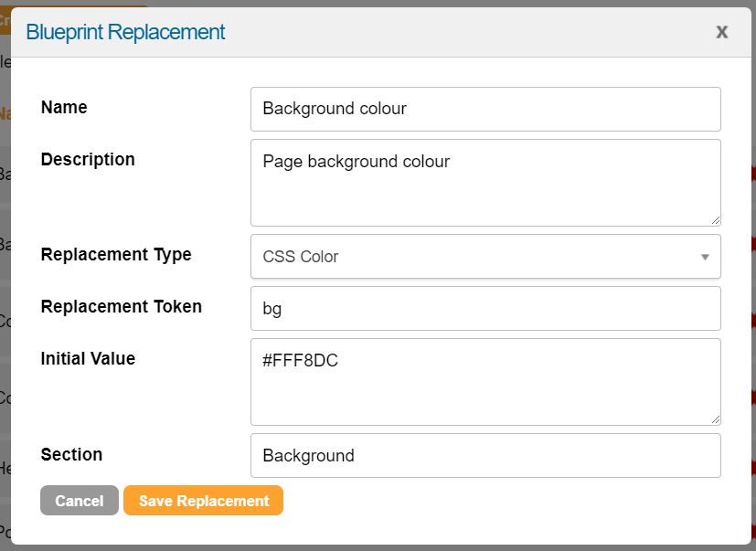Click the orange Save Replacement button

203,501
